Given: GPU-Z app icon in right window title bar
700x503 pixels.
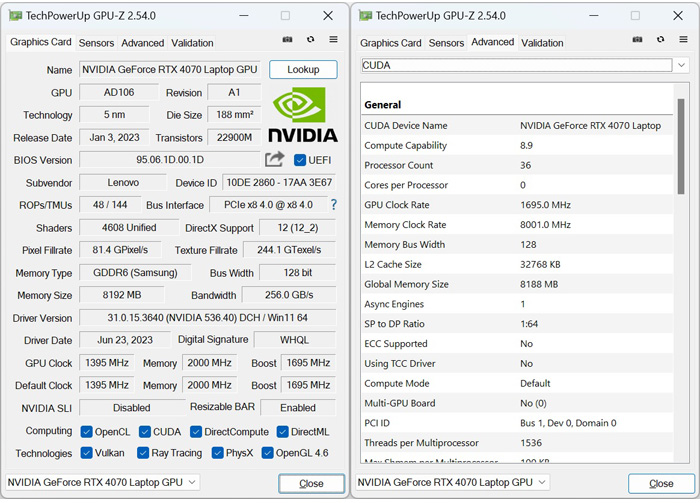Looking at the screenshot, I should 365,16.
